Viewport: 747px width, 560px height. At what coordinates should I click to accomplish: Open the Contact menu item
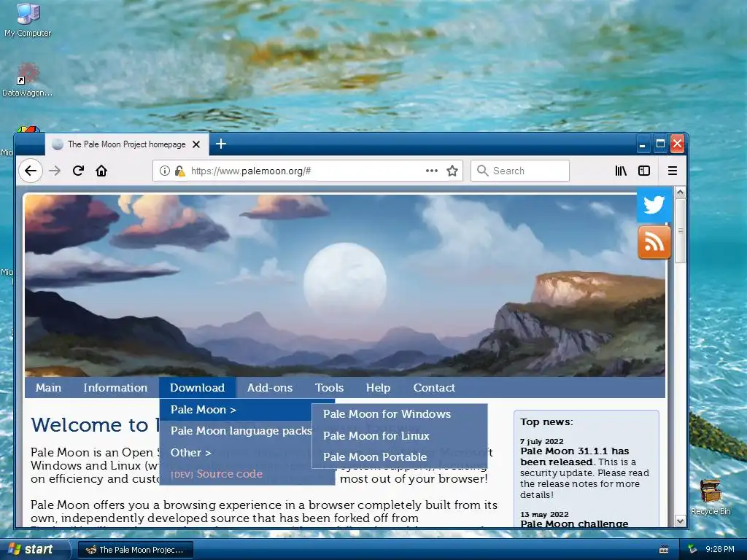[434, 388]
